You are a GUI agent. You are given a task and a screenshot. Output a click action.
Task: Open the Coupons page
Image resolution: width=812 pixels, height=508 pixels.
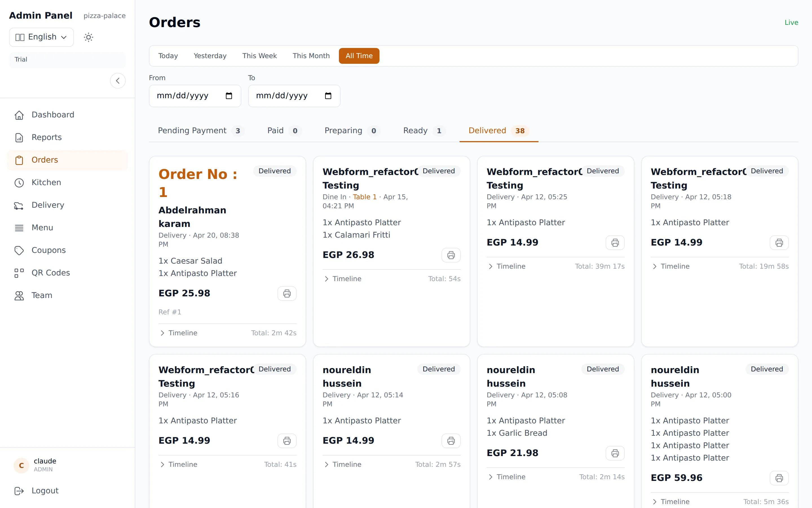coord(67,250)
